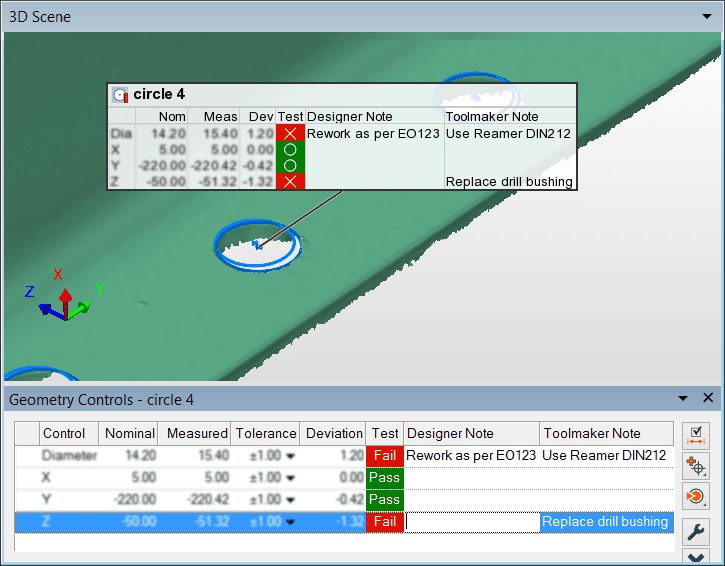This screenshot has width=725, height=566.
Task: Click the circle 4 annotation icon
Action: point(121,95)
